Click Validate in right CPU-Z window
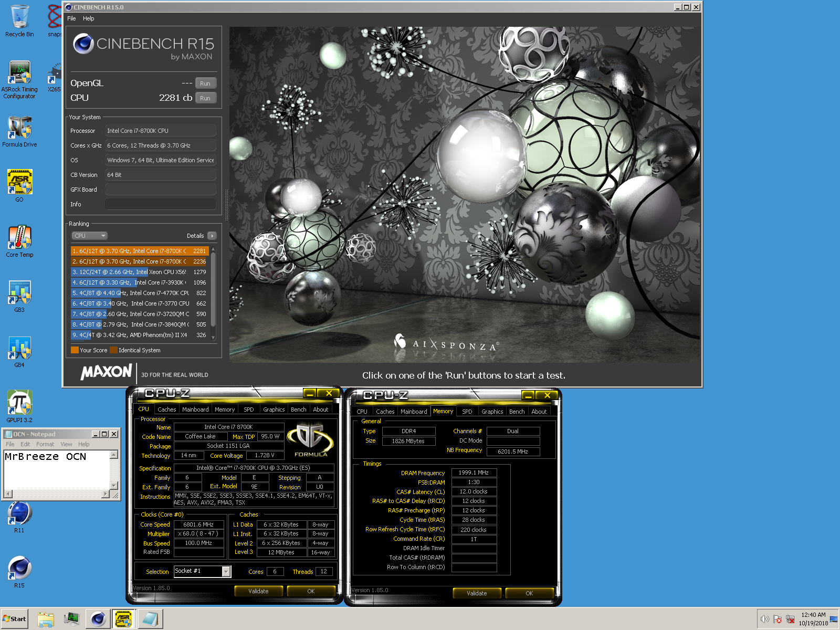Viewport: 840px width, 630px height. point(477,593)
